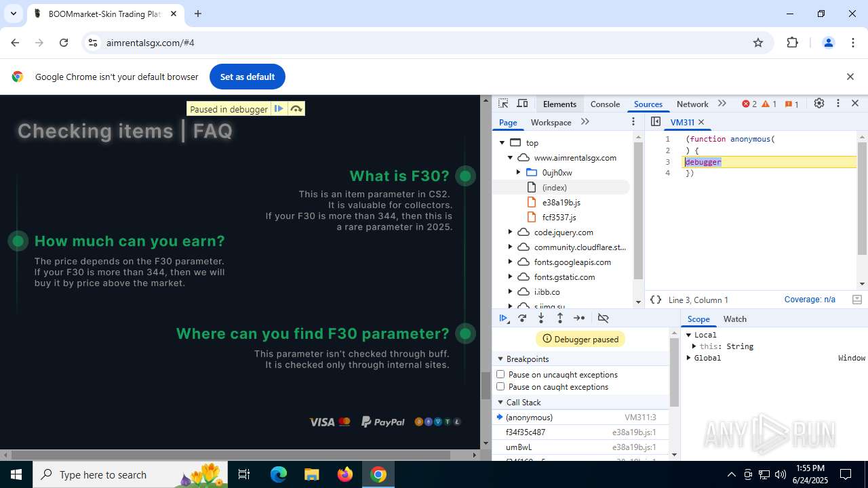
Task: Open the fcf3537.js file
Action: 559,218
